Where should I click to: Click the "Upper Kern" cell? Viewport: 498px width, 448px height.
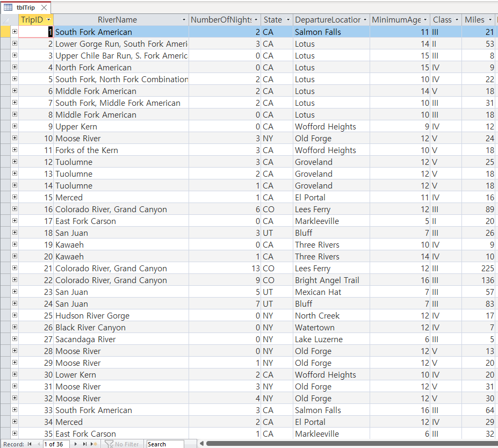[x=121, y=126]
